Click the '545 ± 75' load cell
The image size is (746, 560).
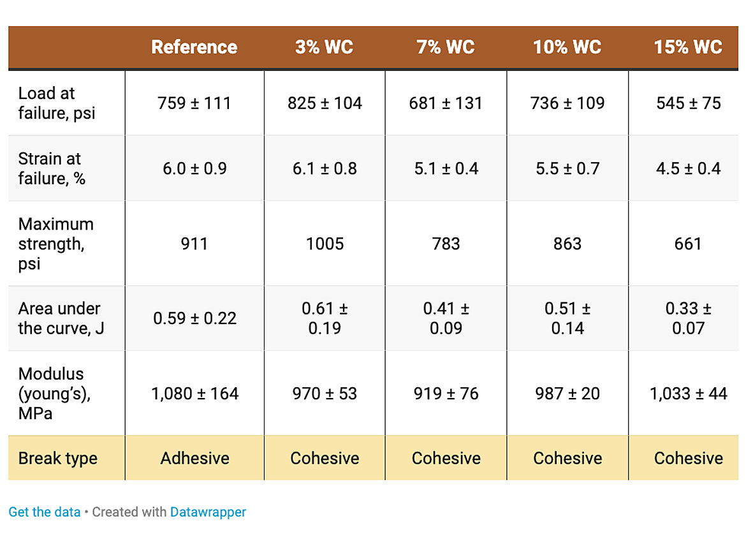point(688,103)
